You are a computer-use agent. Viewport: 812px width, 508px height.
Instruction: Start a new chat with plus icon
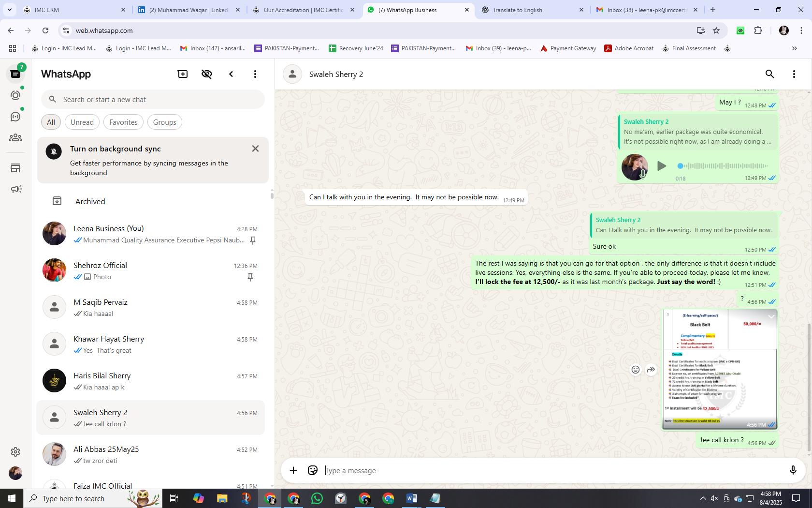tap(183, 74)
